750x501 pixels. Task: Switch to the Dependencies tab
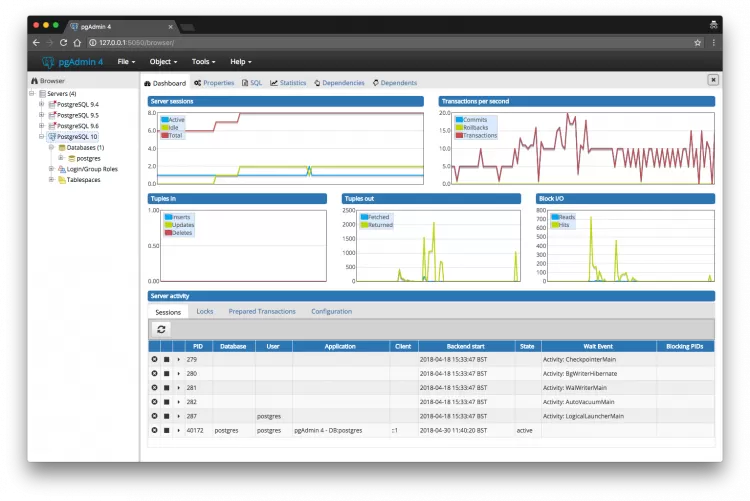[339, 83]
